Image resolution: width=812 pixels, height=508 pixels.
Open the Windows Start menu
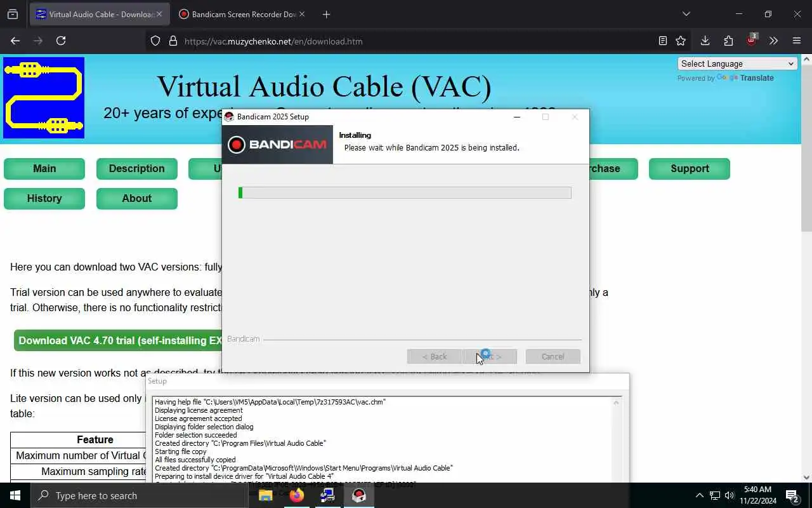[x=15, y=495]
